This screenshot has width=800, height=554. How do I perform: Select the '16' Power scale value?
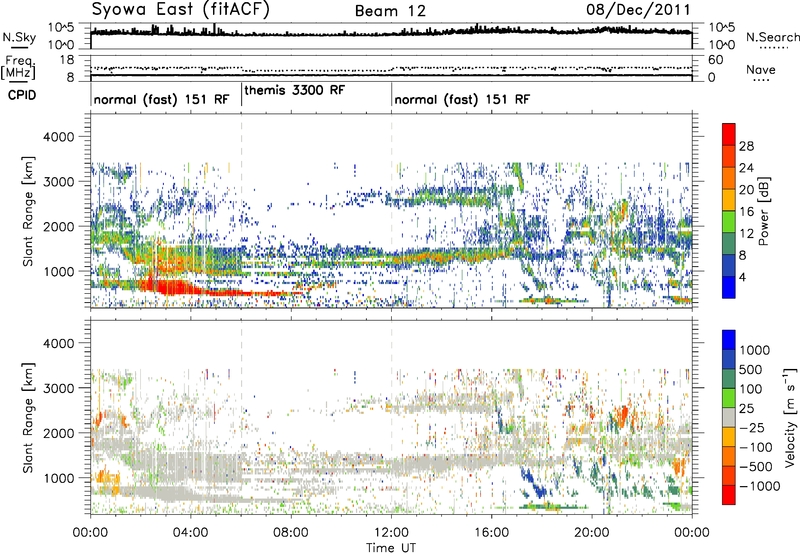[746, 212]
